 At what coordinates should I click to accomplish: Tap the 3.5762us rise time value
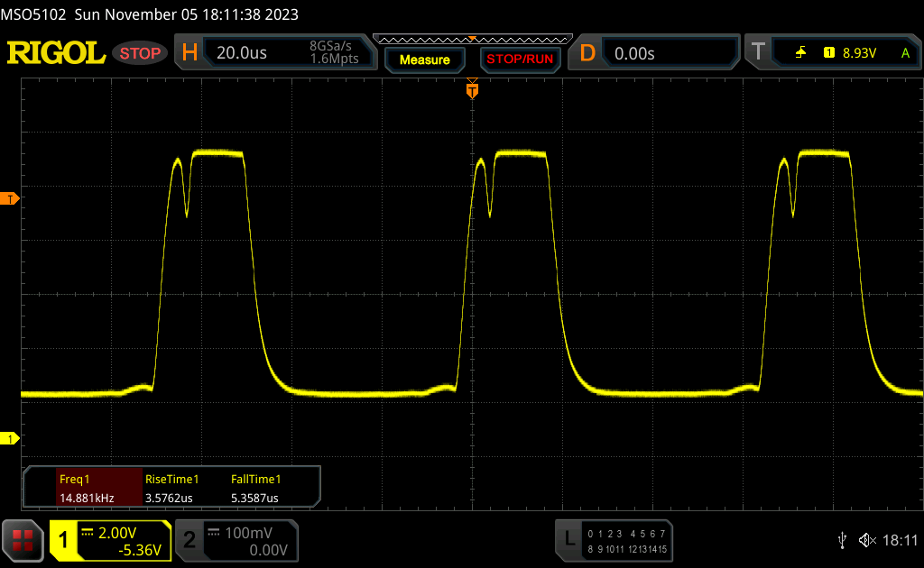(x=169, y=498)
